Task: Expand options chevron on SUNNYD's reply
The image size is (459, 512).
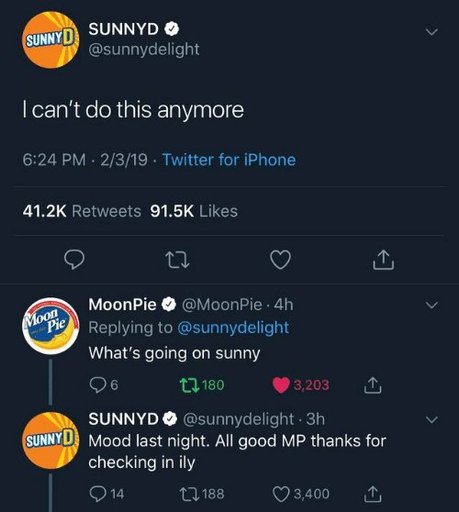Action: point(432,420)
